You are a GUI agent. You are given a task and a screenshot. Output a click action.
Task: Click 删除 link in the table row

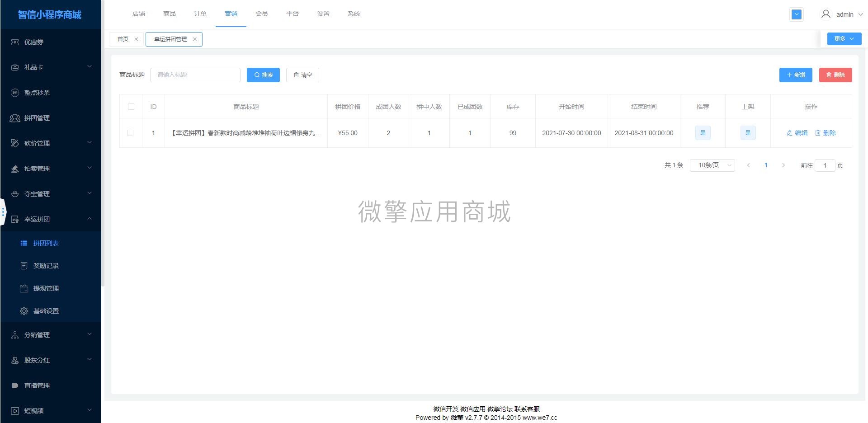[x=826, y=133]
